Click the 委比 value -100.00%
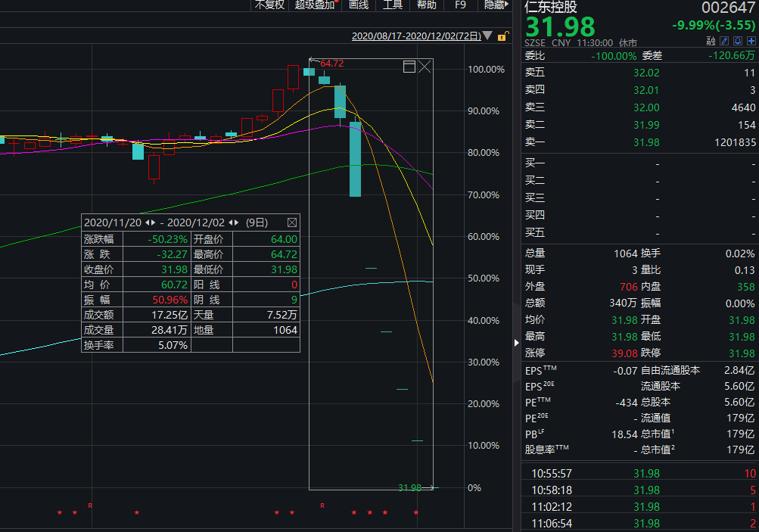Screen dimensions: 759x532 click(614, 56)
